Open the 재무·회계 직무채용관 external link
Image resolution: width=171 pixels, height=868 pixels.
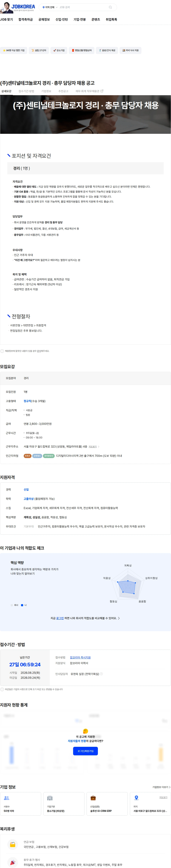click(89, 91)
